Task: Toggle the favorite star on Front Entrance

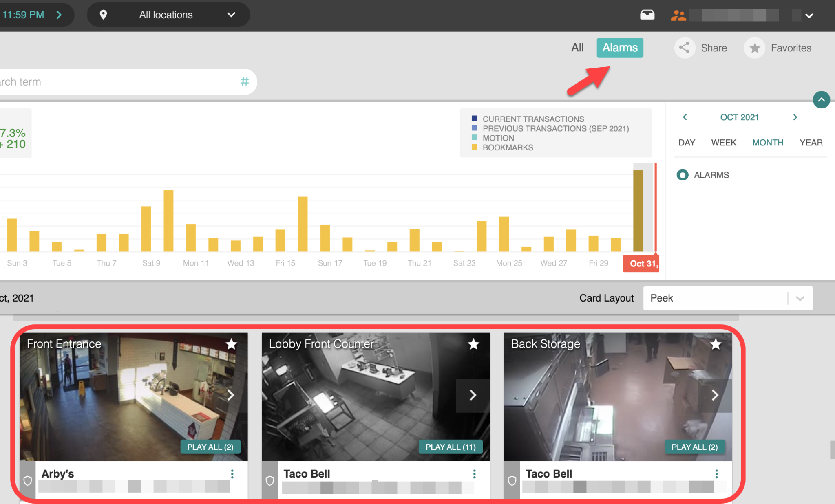Action: click(231, 344)
